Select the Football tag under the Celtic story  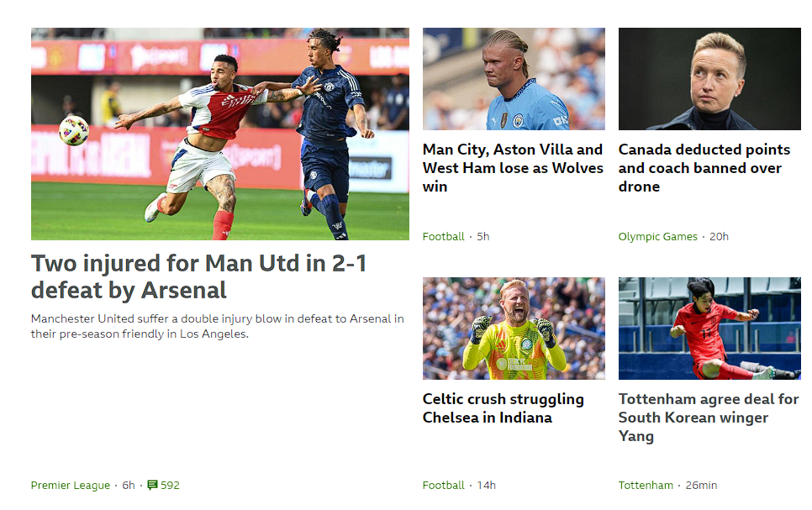point(443,485)
